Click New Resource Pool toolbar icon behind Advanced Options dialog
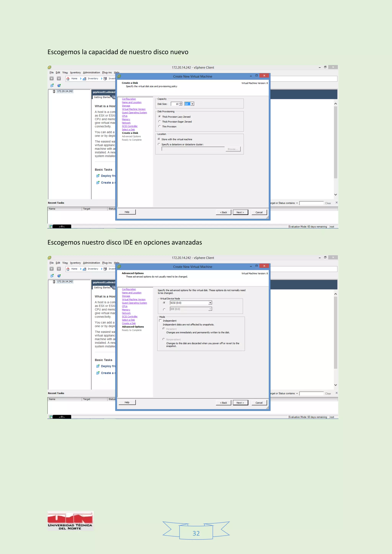The height and width of the screenshot is (554, 392). coord(59,276)
